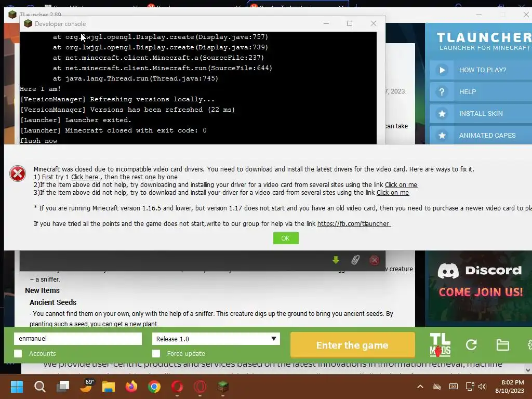Open Animated Capes from the sidebar
Viewport: 532px width, 399px height.
coord(481,136)
